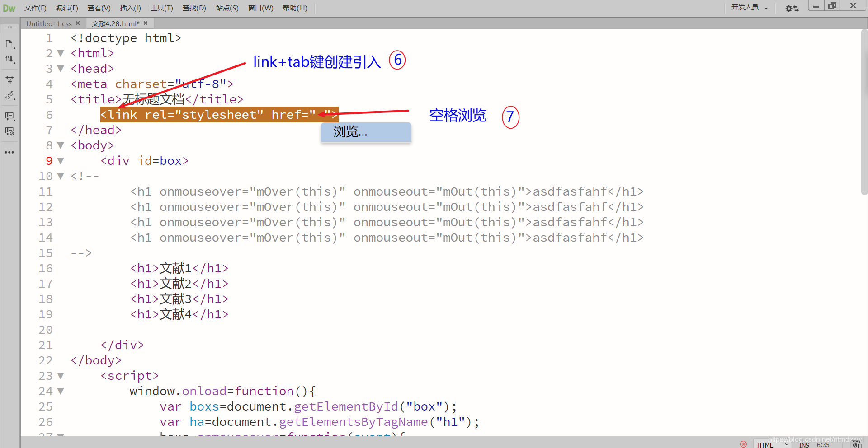This screenshot has width=868, height=448.
Task: Collapse comment block on line 10
Action: (x=61, y=176)
